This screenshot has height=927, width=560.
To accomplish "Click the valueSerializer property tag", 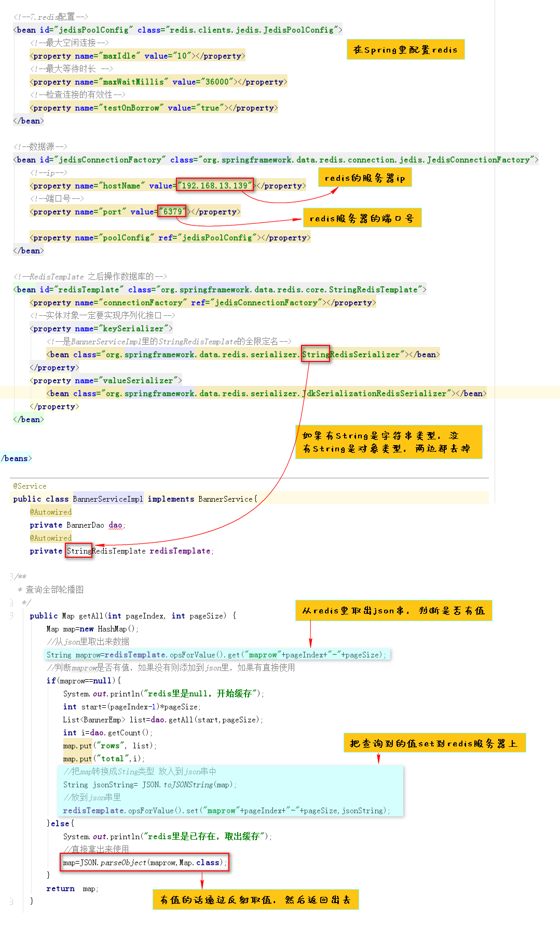I will point(106,381).
